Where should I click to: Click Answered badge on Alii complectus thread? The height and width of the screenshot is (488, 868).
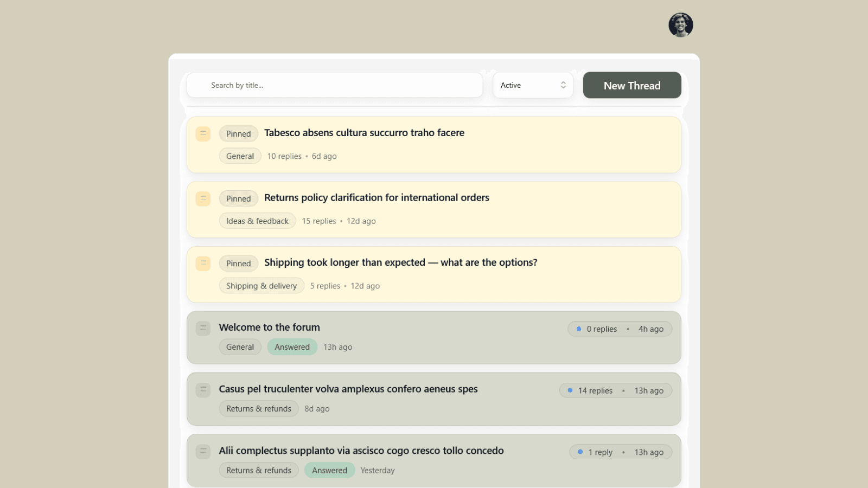pyautogui.click(x=329, y=470)
